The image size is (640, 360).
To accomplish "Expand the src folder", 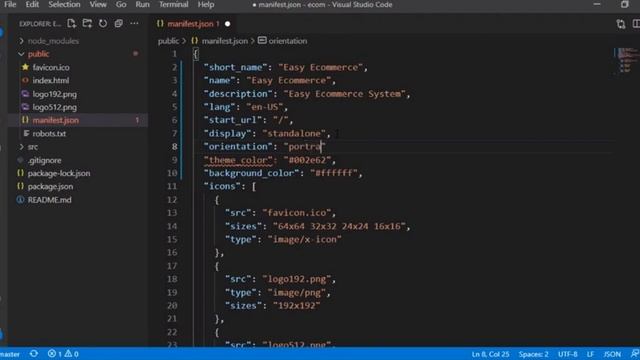I will 33,147.
